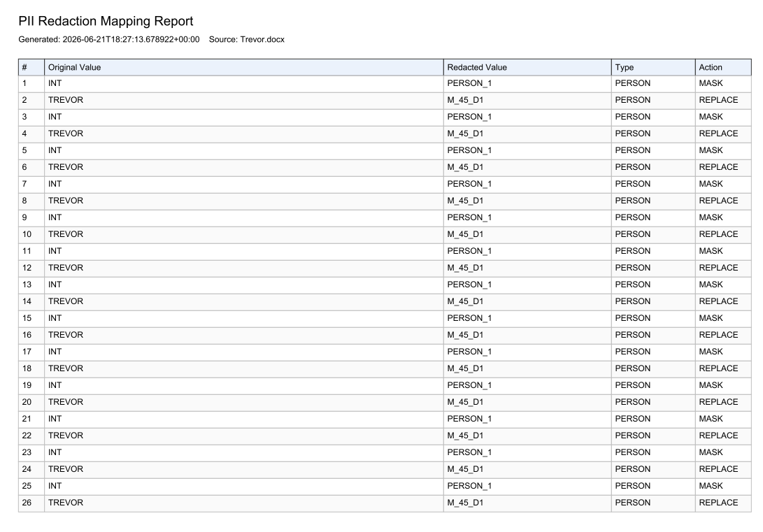Image resolution: width=763 pixels, height=532 pixels.
Task: Select INT in row 25
Action: (x=55, y=486)
